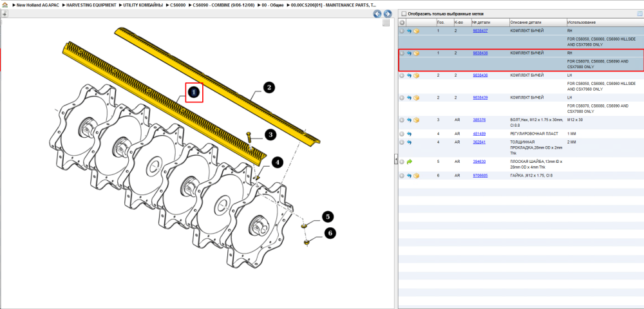Select callout 5 next to the washer
Image resolution: width=644 pixels, height=309 pixels.
(328, 216)
